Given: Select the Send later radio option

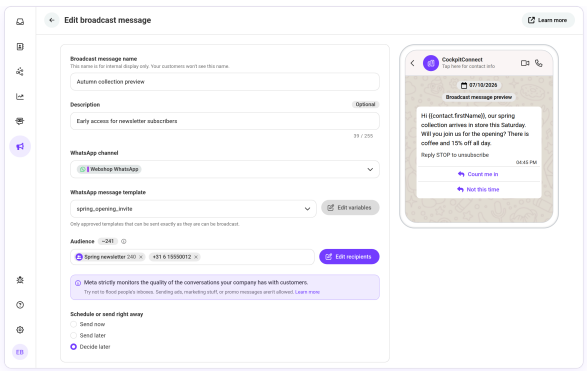Looking at the screenshot, I should pyautogui.click(x=74, y=335).
